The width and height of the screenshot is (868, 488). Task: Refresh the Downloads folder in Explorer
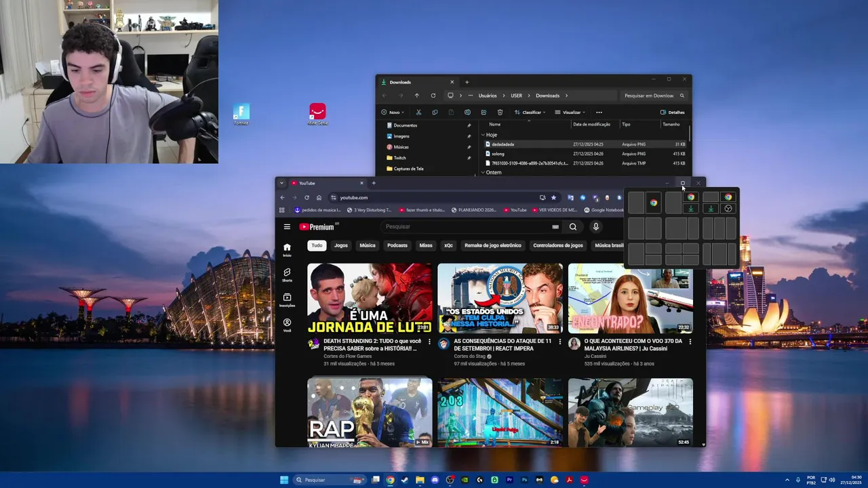coord(433,96)
